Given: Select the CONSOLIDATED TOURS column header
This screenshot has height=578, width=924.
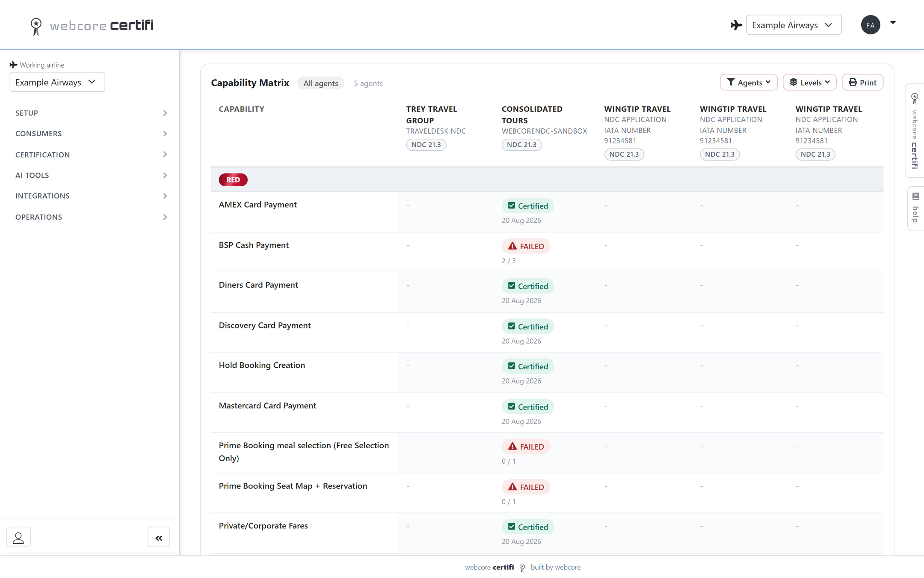Looking at the screenshot, I should coord(532,115).
